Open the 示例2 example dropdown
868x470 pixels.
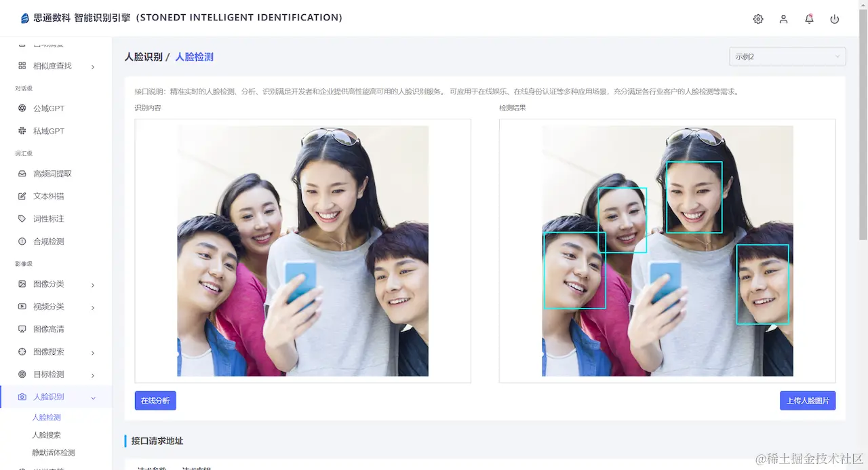[787, 56]
